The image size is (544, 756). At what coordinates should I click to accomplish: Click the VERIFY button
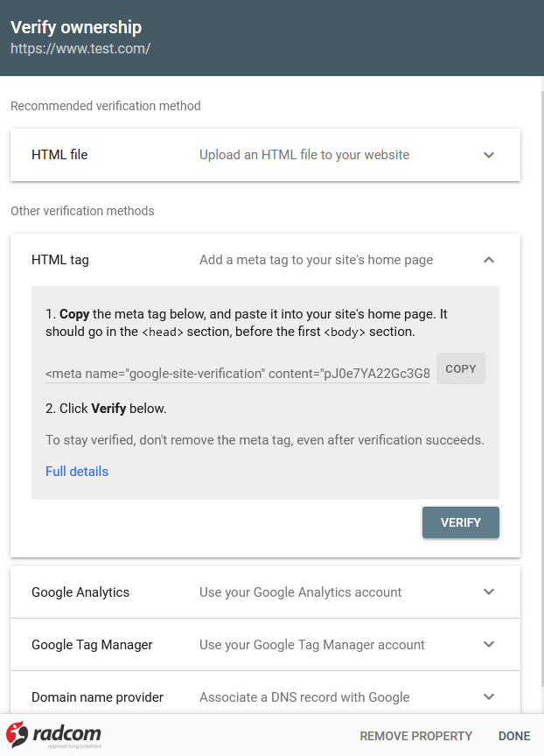(460, 522)
